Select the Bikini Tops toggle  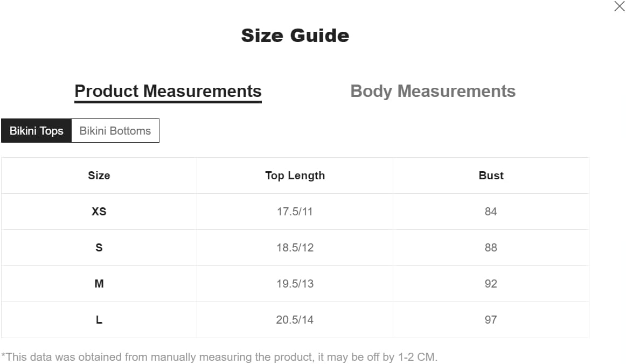tap(36, 130)
